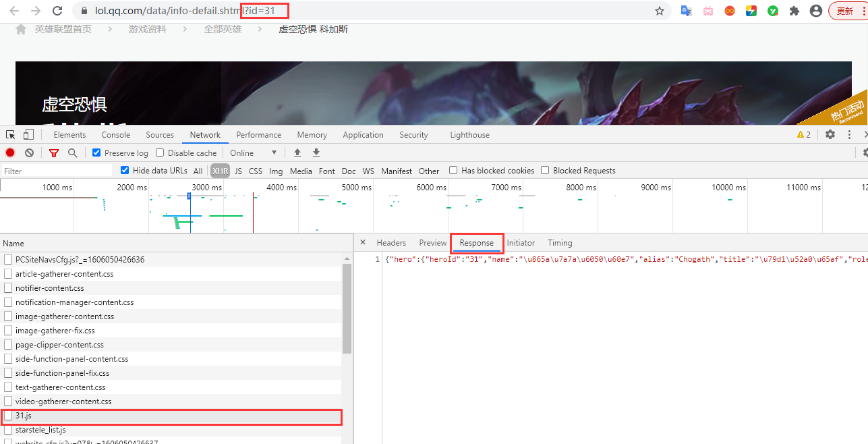Select the starstele_list.js request
868x444 pixels.
(x=172, y=430)
